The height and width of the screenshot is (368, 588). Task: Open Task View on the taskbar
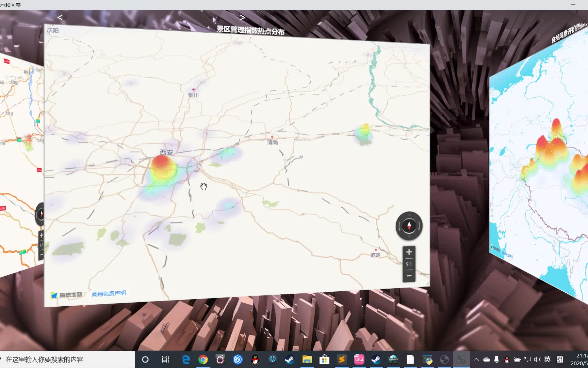[166, 359]
